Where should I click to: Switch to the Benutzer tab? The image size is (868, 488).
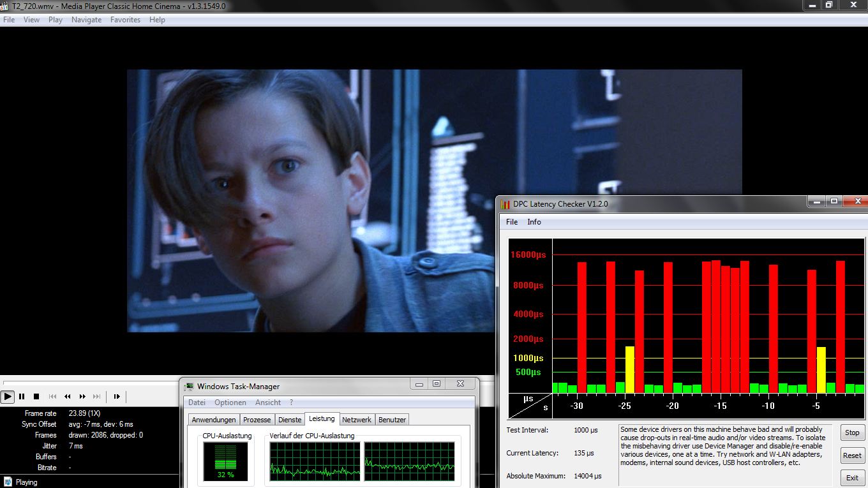[392, 420]
